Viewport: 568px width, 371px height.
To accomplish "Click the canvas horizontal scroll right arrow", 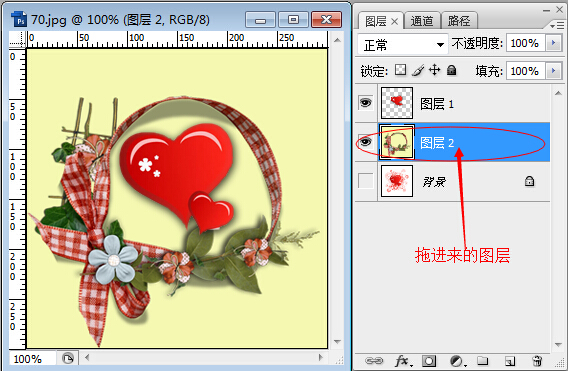I will pyautogui.click(x=321, y=357).
